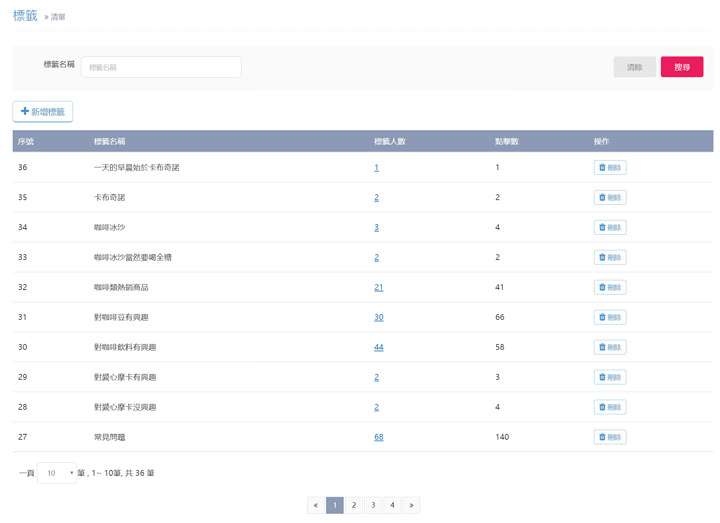Image resolution: width=720 pixels, height=523 pixels.
Task: Focus the 標籤名稱 search input field
Action: [161, 67]
